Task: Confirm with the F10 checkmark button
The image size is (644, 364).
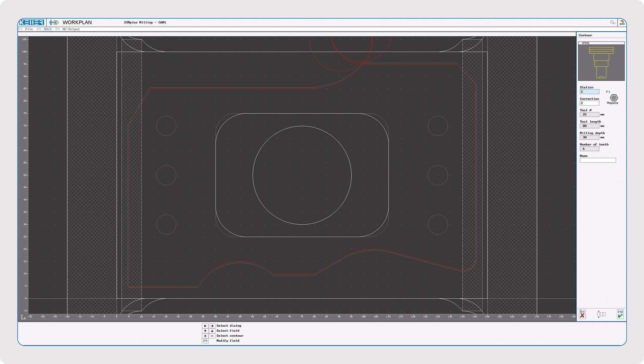Action: pyautogui.click(x=620, y=314)
